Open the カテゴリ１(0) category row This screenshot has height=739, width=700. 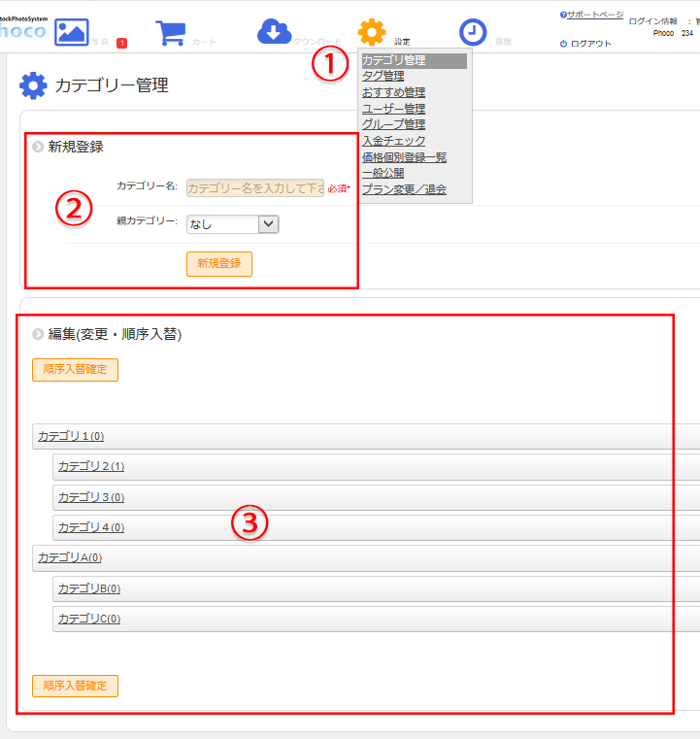(71, 436)
